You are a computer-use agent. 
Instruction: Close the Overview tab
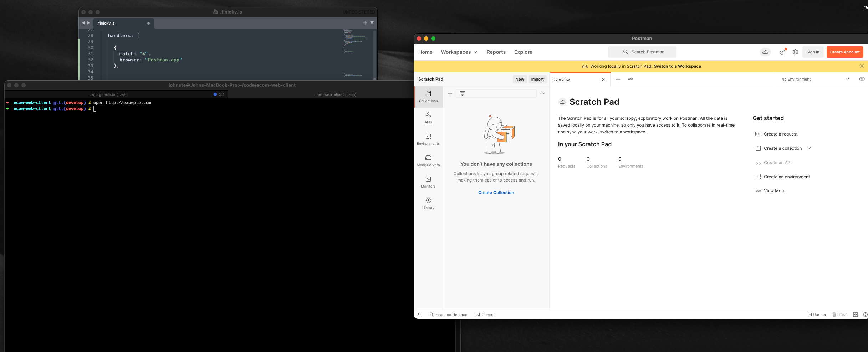603,80
